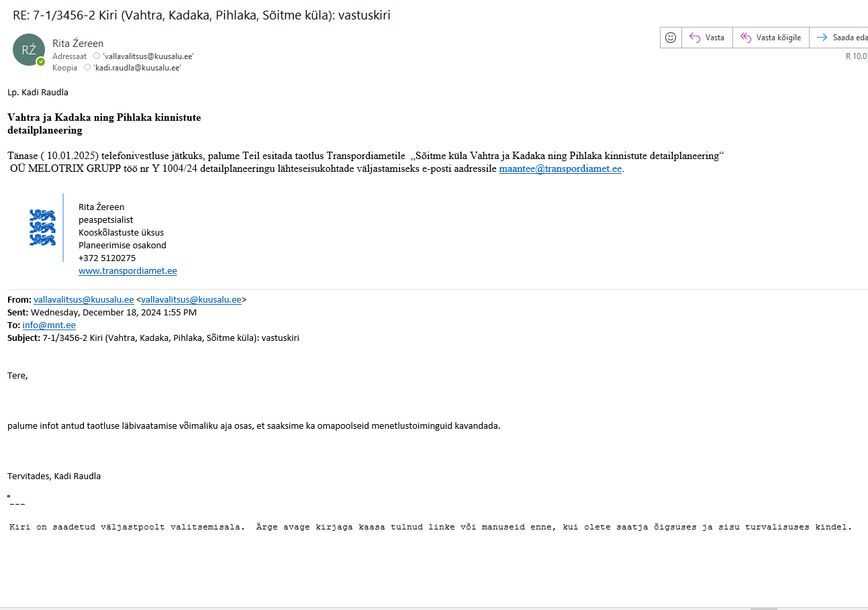Click the three blue lions logo
Screen dimensions: 868x610
coord(42,227)
